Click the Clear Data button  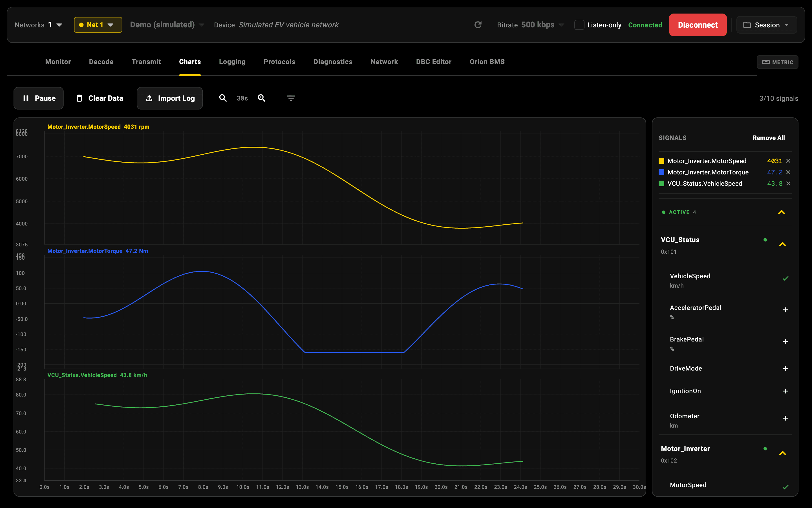point(100,98)
